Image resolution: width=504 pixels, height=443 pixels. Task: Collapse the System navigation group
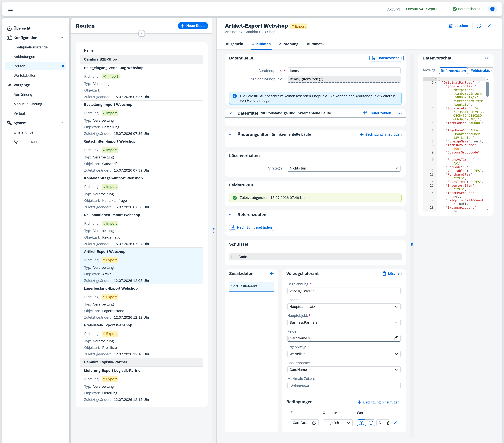62,123
